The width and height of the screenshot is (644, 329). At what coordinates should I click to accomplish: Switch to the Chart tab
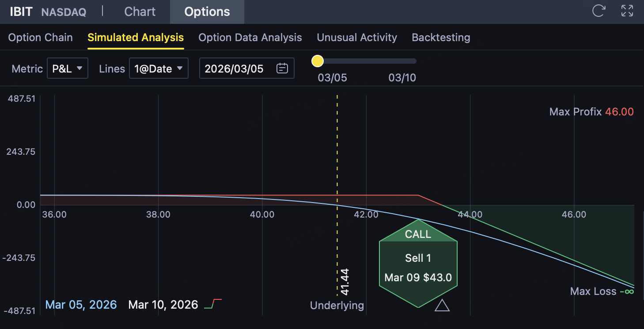click(140, 11)
